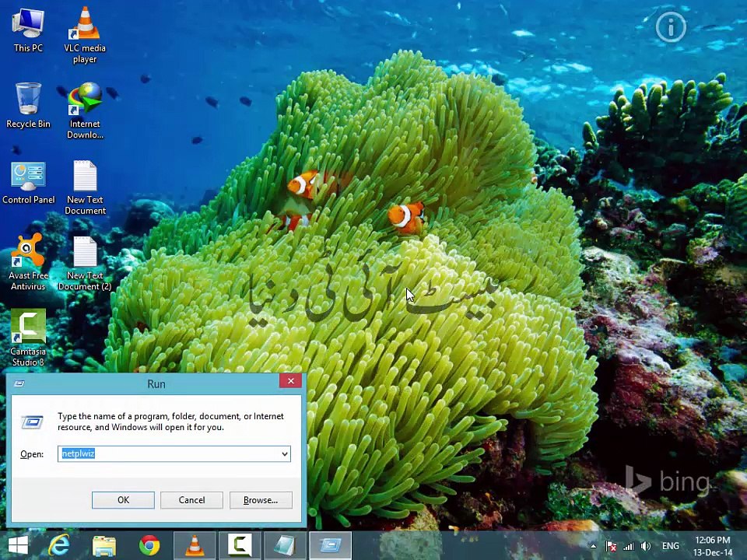Open the taskbar clock and date
This screenshot has height=560, width=747.
(x=712, y=546)
